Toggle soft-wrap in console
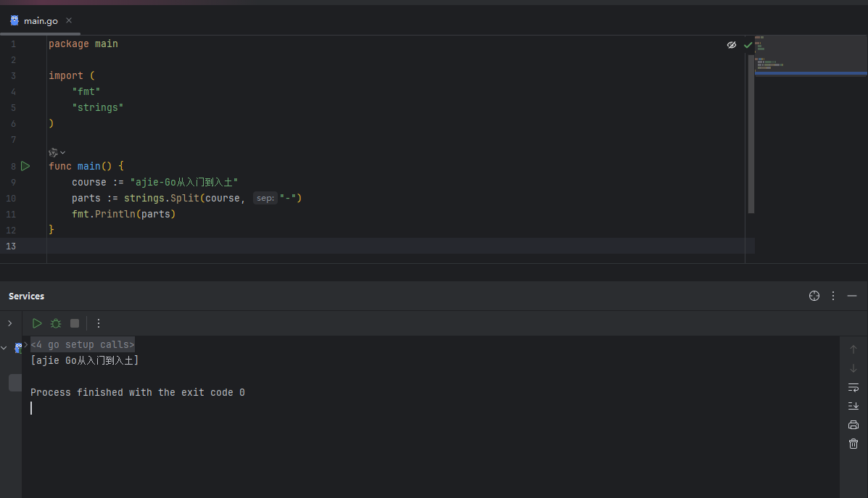Image resolution: width=868 pixels, height=498 pixels. 853,387
